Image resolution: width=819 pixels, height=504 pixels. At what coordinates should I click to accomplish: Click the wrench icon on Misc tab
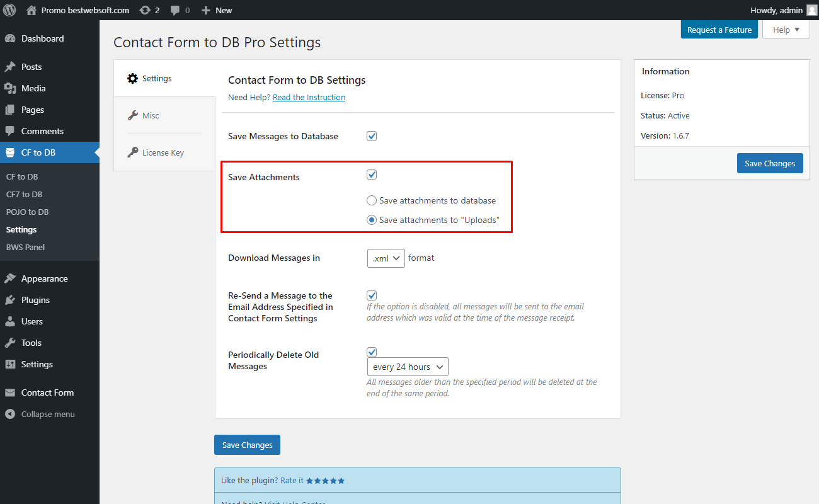132,115
